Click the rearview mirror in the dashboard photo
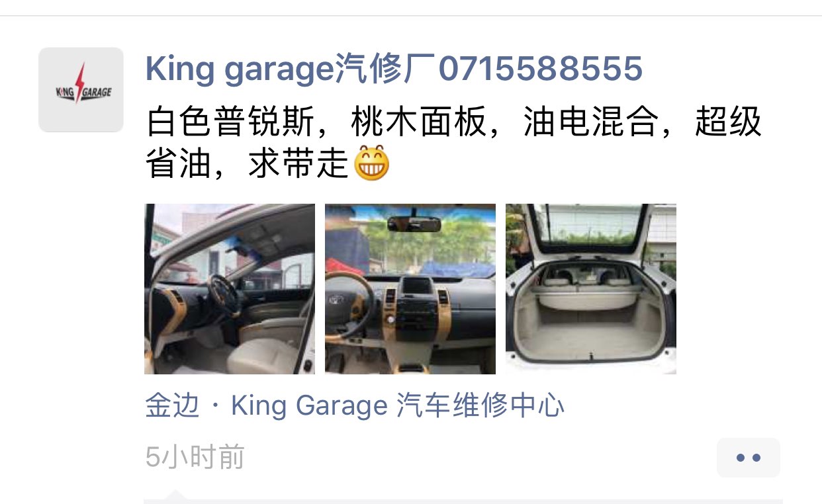The height and width of the screenshot is (504, 822). click(x=414, y=223)
